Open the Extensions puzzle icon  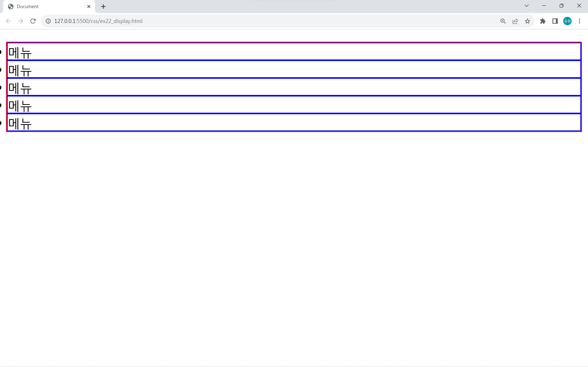(543, 21)
